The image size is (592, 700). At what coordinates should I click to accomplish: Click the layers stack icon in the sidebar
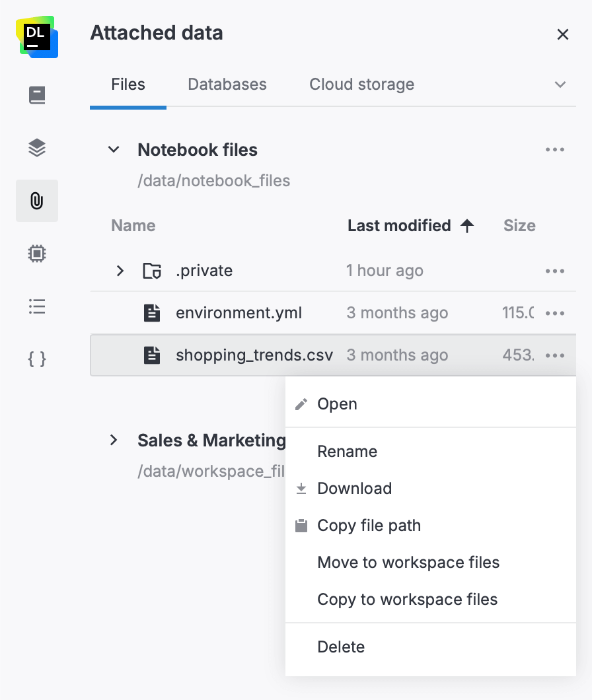click(36, 147)
